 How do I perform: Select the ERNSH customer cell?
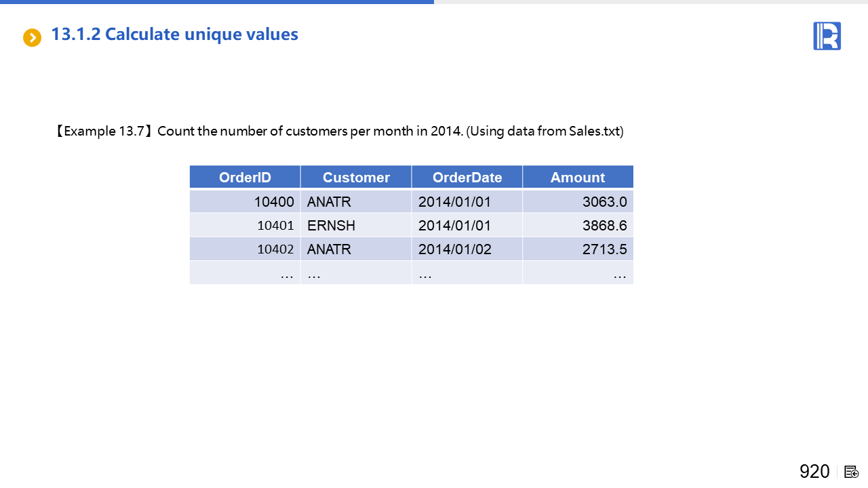356,226
